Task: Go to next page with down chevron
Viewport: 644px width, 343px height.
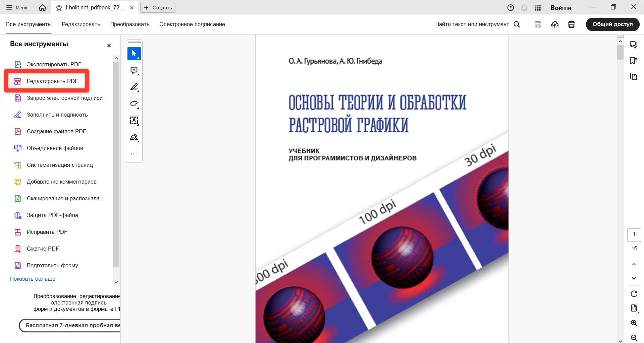Action: pos(634,278)
